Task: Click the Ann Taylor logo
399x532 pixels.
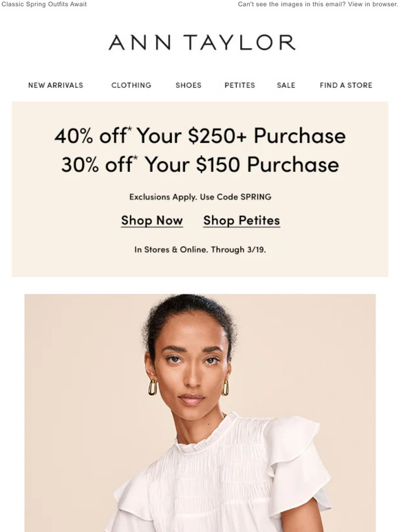Action: click(x=202, y=43)
